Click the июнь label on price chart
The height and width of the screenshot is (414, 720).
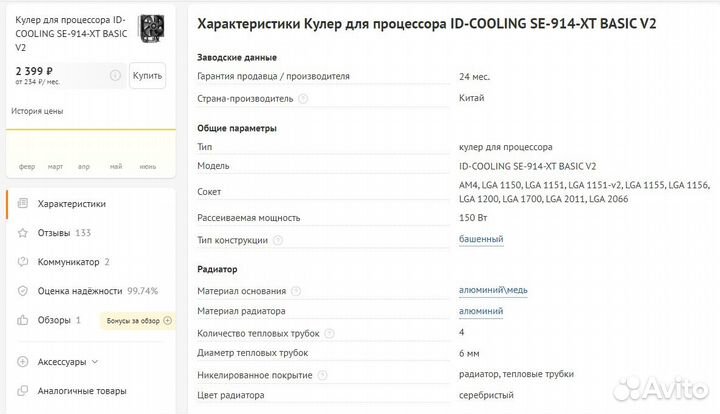(x=148, y=167)
